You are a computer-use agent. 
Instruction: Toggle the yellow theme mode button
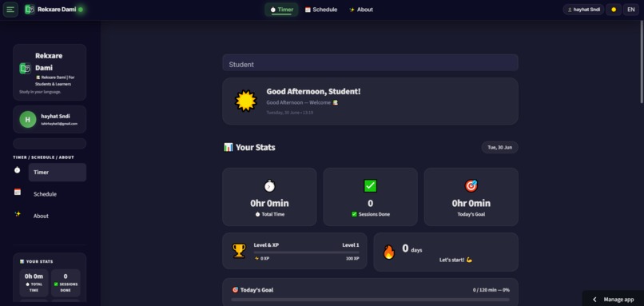coord(614,10)
